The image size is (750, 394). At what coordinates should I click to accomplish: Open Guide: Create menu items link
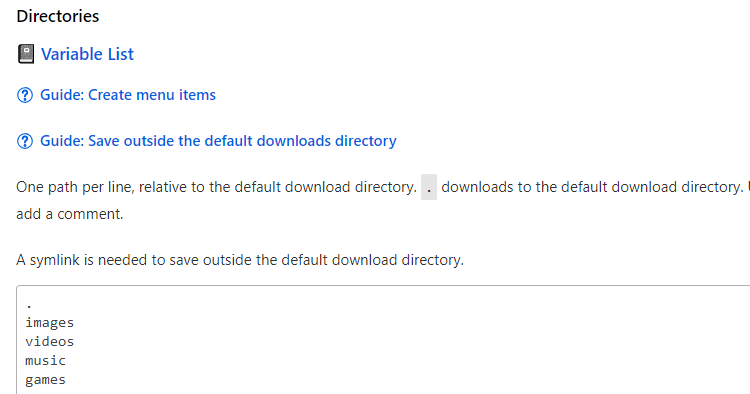pos(128,95)
